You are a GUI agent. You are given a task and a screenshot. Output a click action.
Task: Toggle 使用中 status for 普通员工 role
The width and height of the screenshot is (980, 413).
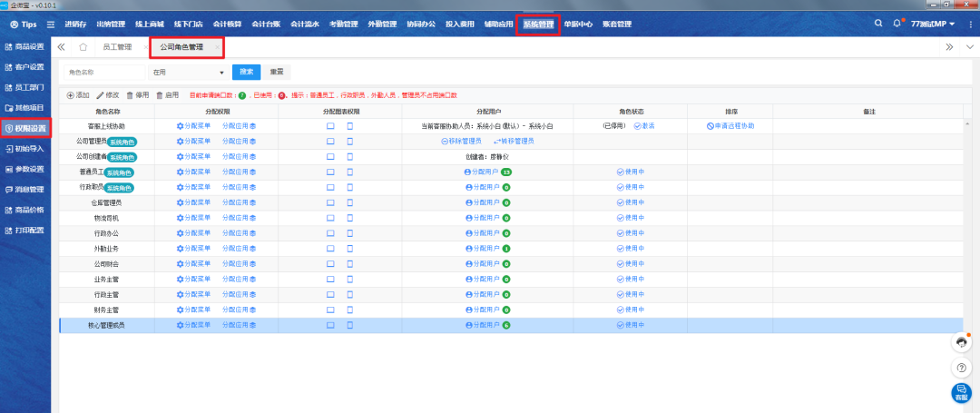tap(630, 172)
